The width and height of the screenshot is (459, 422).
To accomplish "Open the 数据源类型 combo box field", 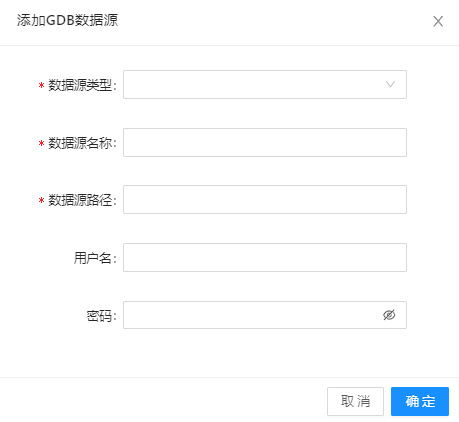I will [x=265, y=84].
